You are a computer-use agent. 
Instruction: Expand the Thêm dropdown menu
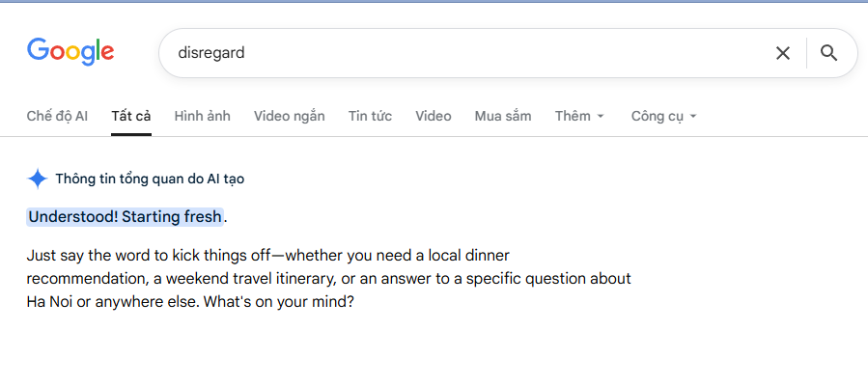pyautogui.click(x=579, y=116)
